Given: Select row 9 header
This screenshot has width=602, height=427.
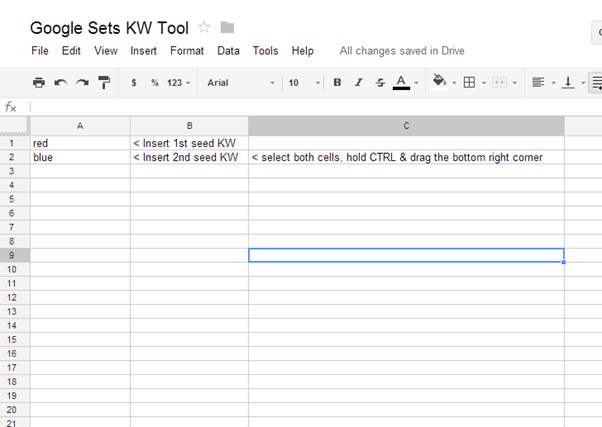Looking at the screenshot, I should [x=15, y=255].
